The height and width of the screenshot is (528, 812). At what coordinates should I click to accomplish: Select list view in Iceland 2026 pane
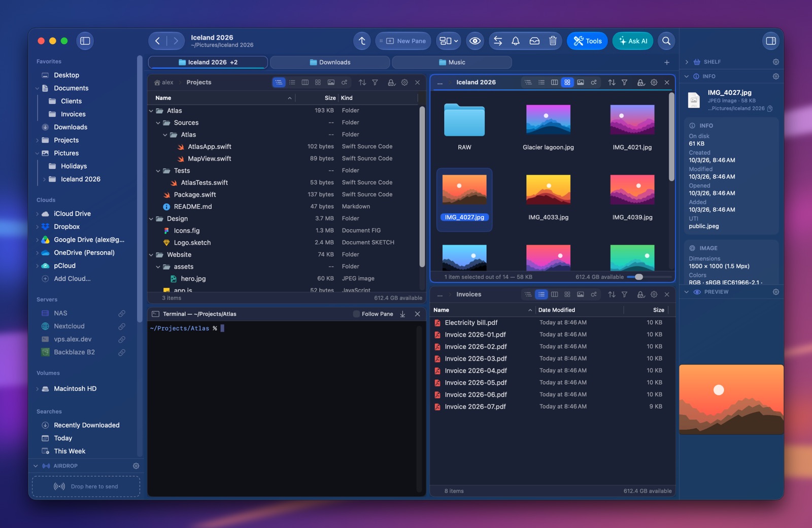pos(542,82)
